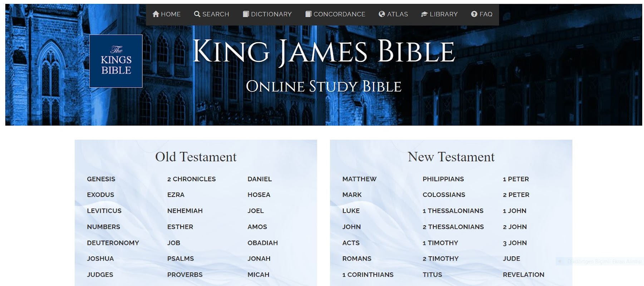
Task: Go to the book of Acts
Action: tap(351, 243)
